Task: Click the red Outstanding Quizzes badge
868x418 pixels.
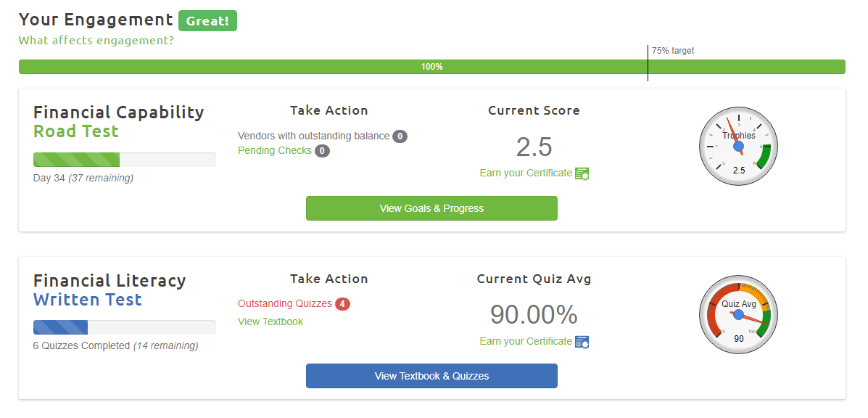Action: (342, 304)
